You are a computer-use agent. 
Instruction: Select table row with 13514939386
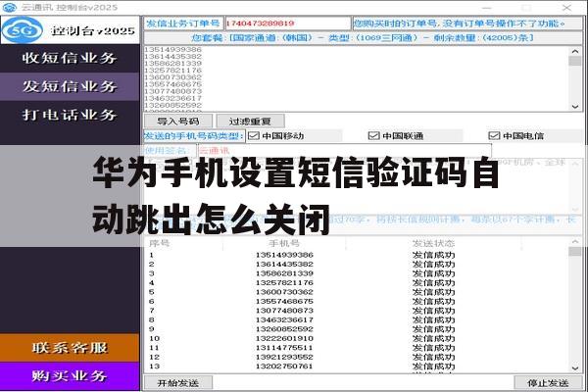tap(357, 255)
